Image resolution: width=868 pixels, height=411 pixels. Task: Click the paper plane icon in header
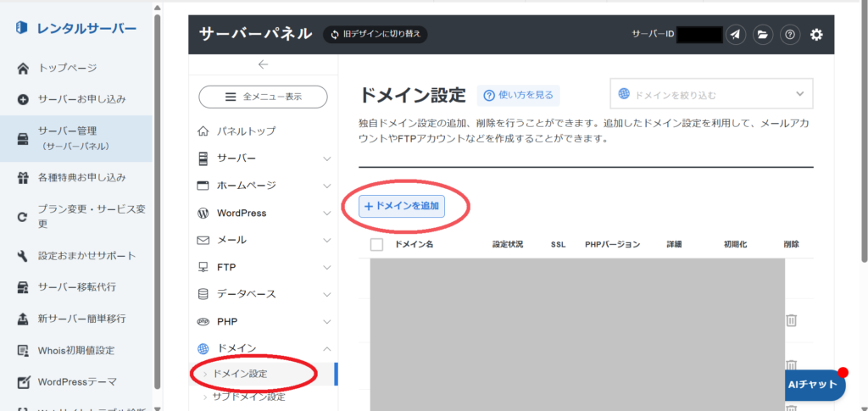[735, 35]
